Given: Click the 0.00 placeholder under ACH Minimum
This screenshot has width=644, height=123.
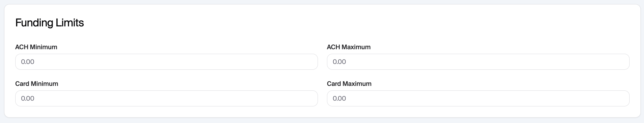Looking at the screenshot, I should point(28,62).
